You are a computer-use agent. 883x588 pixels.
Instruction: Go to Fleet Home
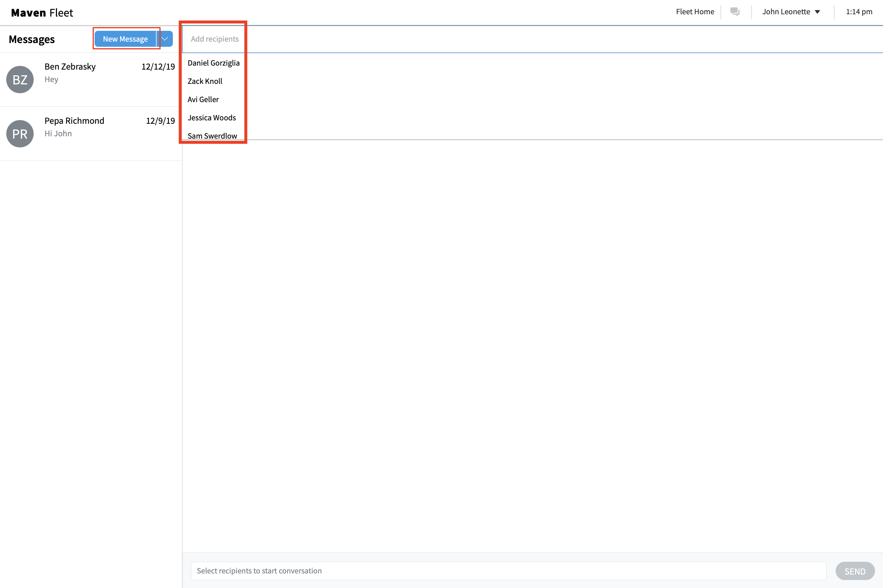[695, 12]
